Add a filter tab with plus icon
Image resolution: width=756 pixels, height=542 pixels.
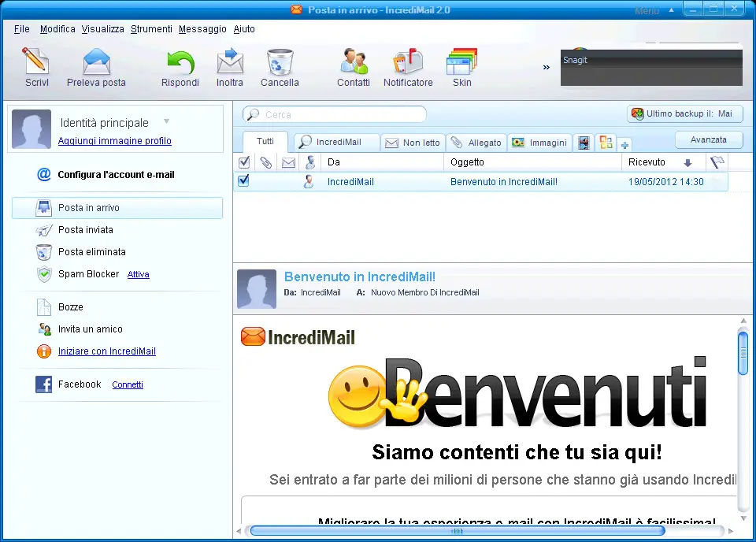[624, 145]
